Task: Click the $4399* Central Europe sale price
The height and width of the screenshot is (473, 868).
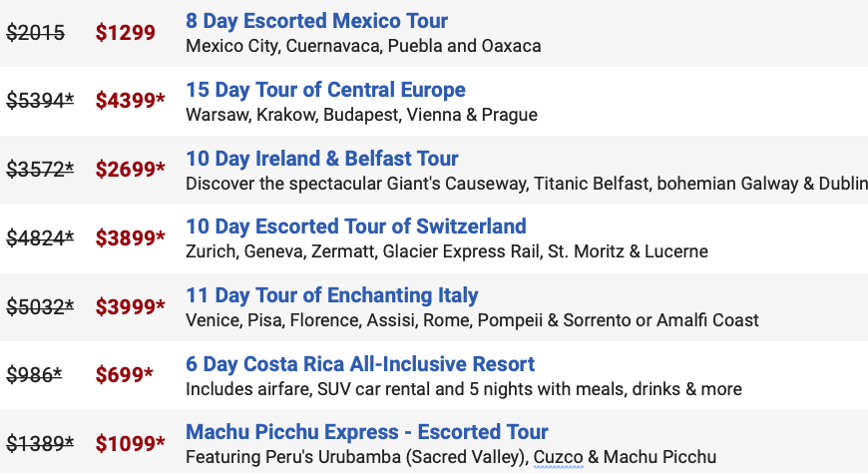Action: point(130,100)
